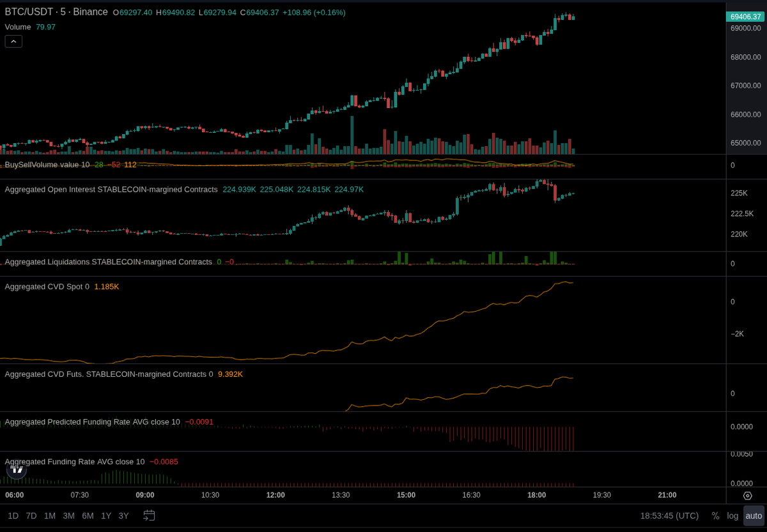The height and width of the screenshot is (532, 767).
Task: Open chart settings gear icon by the time axis
Action: point(747,496)
